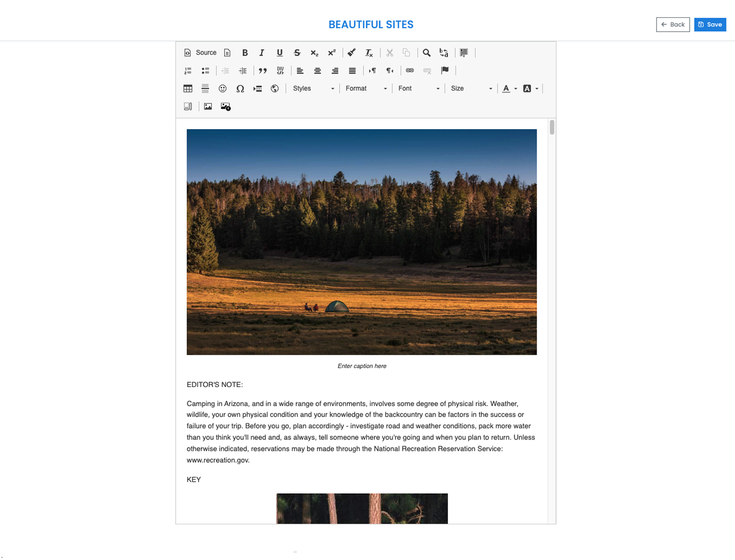This screenshot has width=735, height=560.
Task: Toggle italic text style
Action: (262, 53)
